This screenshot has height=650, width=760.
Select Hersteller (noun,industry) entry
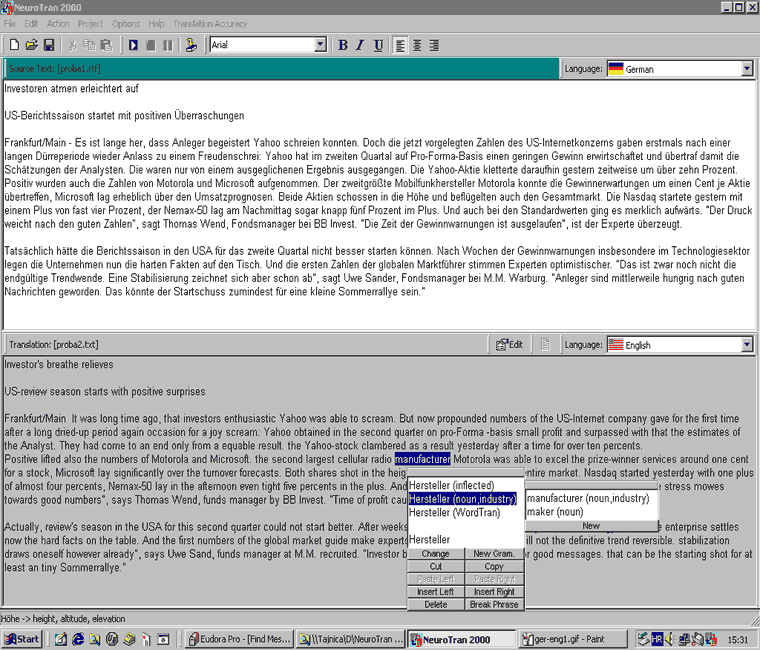pyautogui.click(x=462, y=499)
